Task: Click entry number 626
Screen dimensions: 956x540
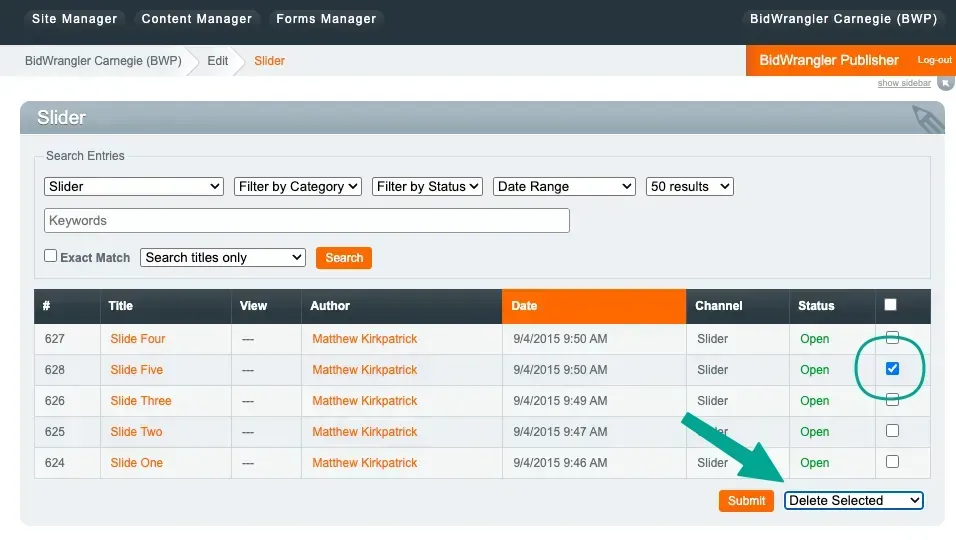Action: click(54, 401)
